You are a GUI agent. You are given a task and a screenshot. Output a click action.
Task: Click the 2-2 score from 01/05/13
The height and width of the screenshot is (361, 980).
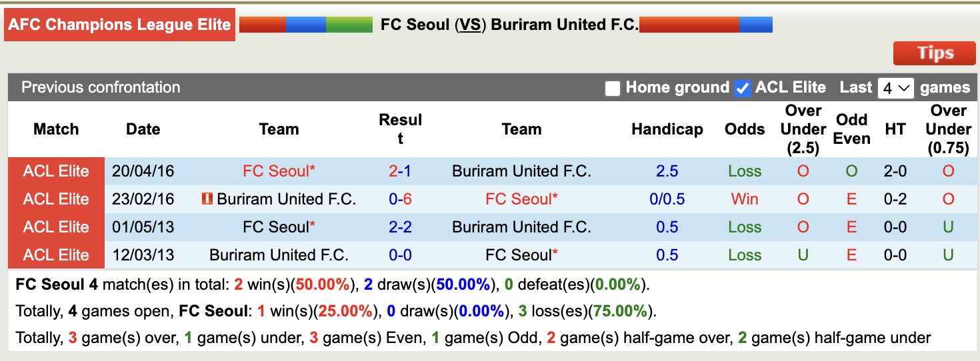click(400, 227)
